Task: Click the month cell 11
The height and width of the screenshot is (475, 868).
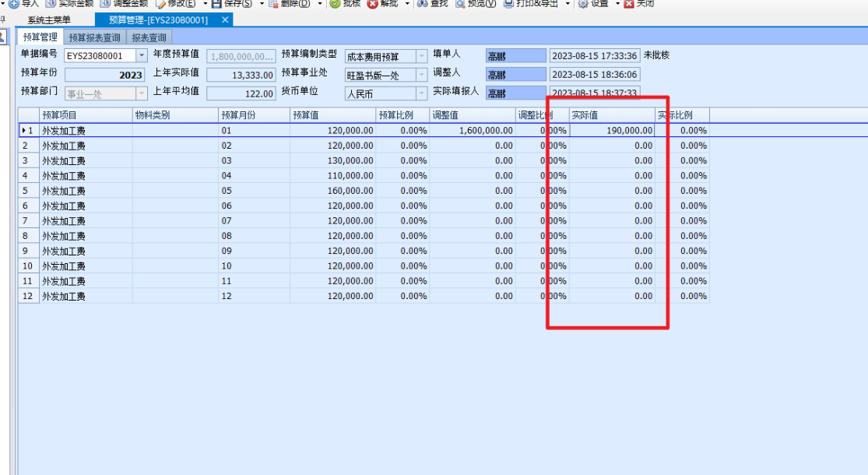Action: (x=254, y=280)
